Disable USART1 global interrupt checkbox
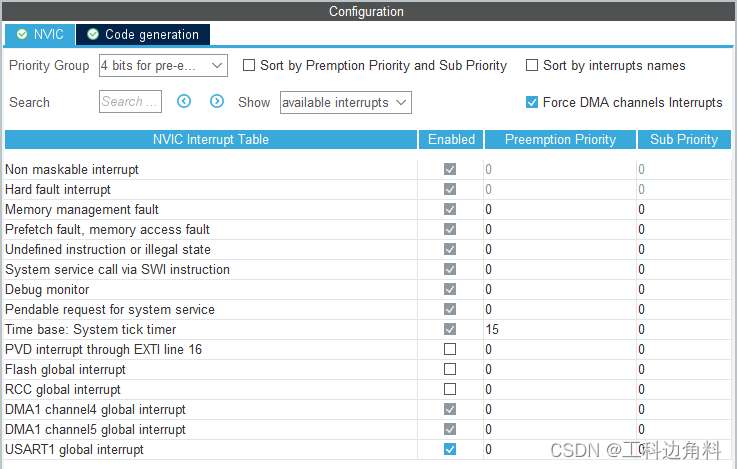The image size is (737, 469). [x=450, y=449]
